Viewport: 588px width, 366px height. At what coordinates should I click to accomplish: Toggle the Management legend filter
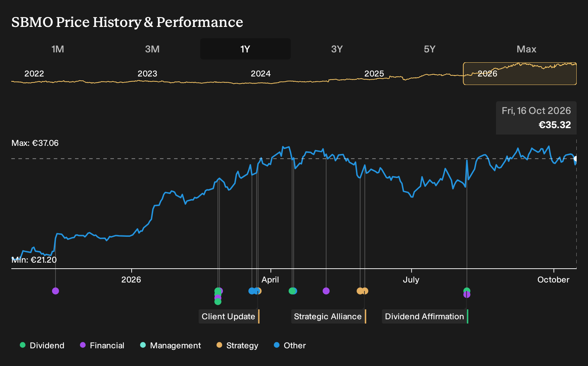(171, 345)
